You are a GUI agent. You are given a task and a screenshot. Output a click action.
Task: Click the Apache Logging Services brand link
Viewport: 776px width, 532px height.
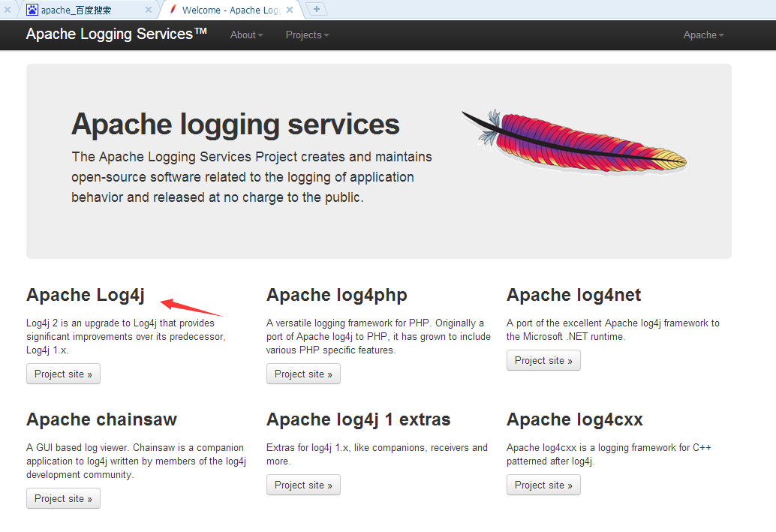(116, 35)
